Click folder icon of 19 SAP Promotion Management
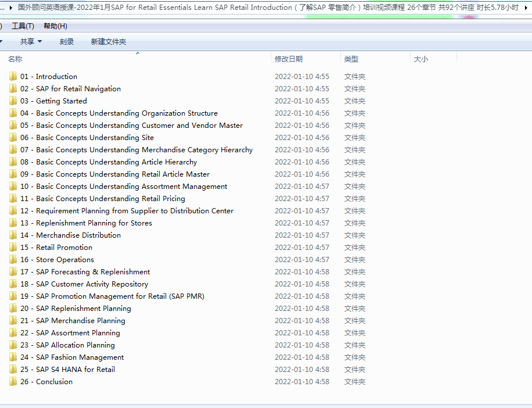Viewport: 532px width, 408px height. click(x=13, y=296)
